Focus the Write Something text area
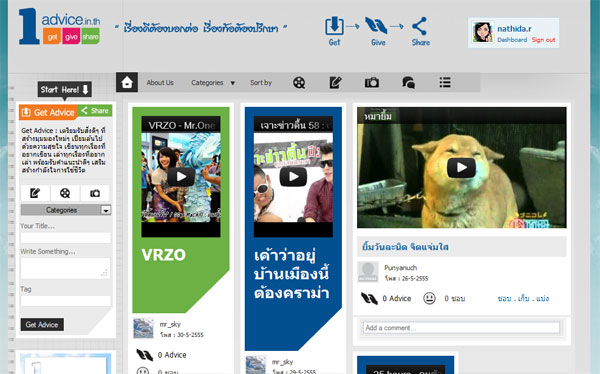Image resolution: width=600 pixels, height=374 pixels. coord(65,268)
